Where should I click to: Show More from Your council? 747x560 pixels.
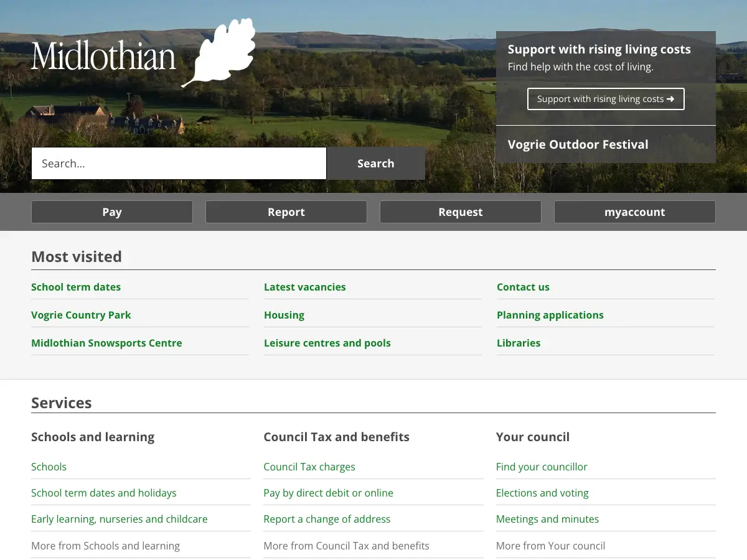[x=550, y=546]
